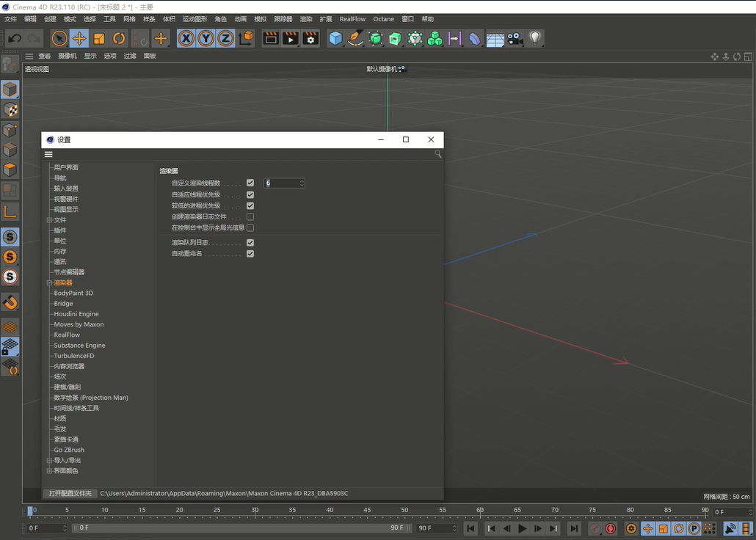Image resolution: width=756 pixels, height=540 pixels.
Task: Click the timeline end frame 90 F spinner
Action: pos(454,528)
